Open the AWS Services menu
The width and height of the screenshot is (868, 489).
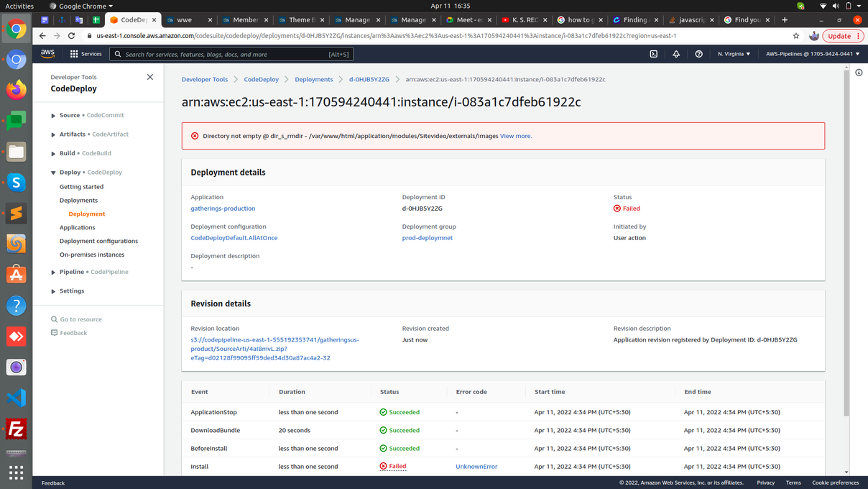pyautogui.click(x=86, y=54)
